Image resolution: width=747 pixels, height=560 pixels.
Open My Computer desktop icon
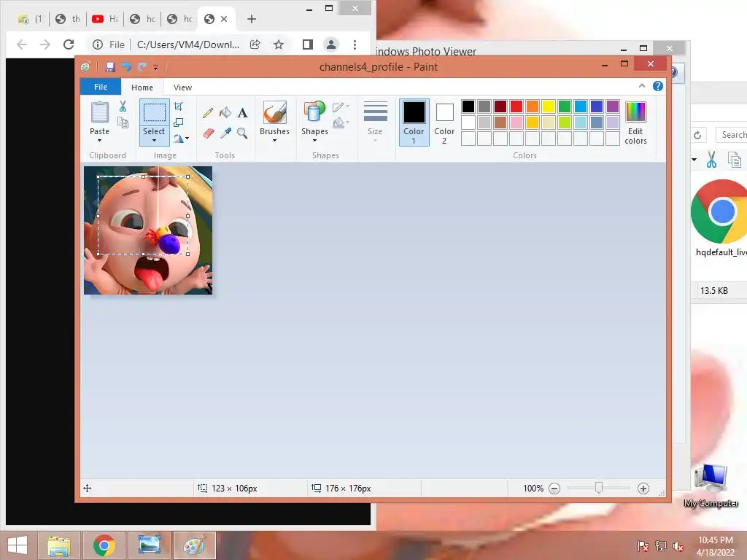(x=711, y=486)
